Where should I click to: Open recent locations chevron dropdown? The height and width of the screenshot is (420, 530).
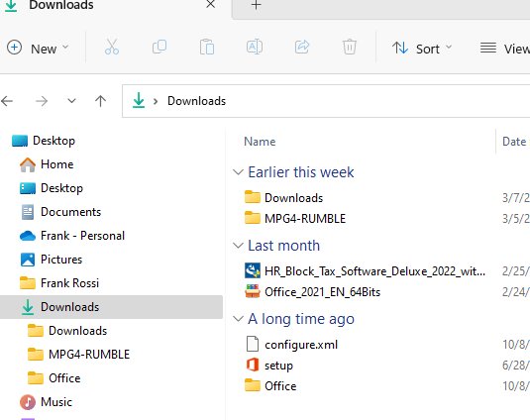point(71,101)
